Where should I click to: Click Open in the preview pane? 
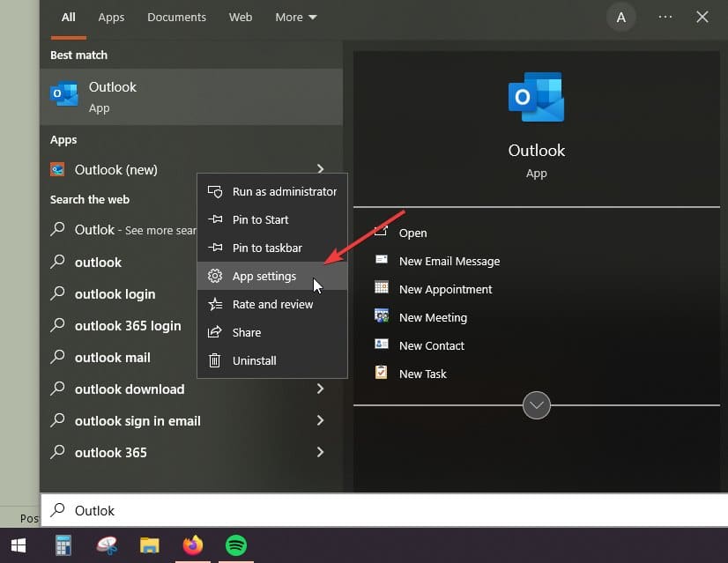click(x=412, y=233)
